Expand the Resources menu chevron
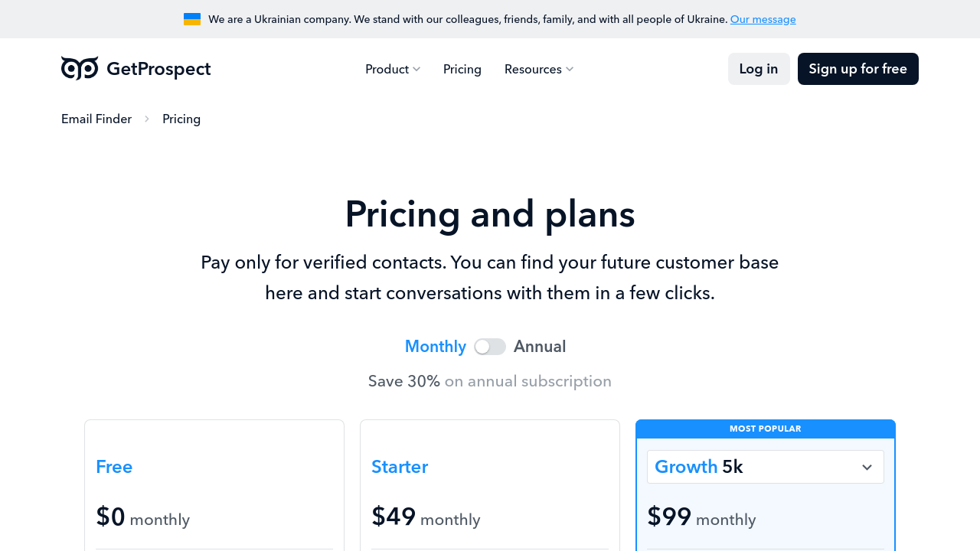The width and height of the screenshot is (980, 551). [x=570, y=70]
